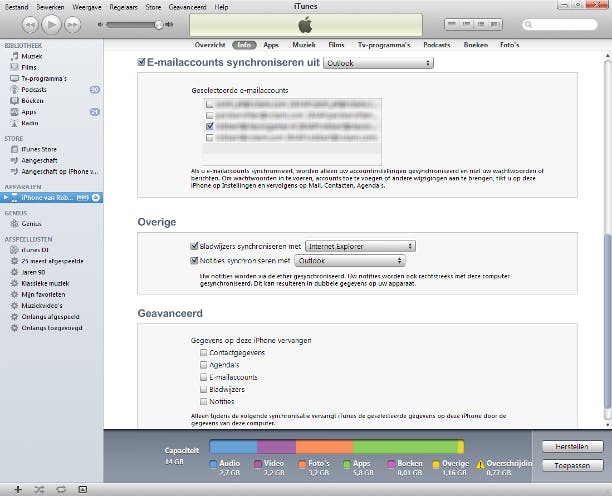
Task: Check Agenda's replace option
Action: [203, 365]
